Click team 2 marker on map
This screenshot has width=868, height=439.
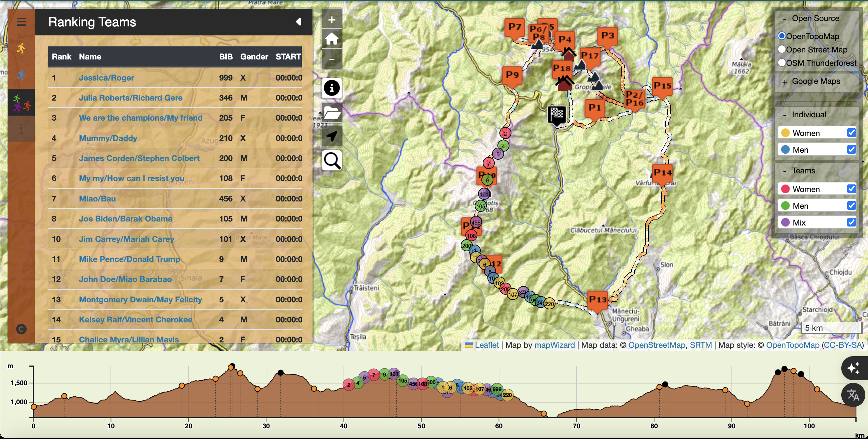coord(505,133)
